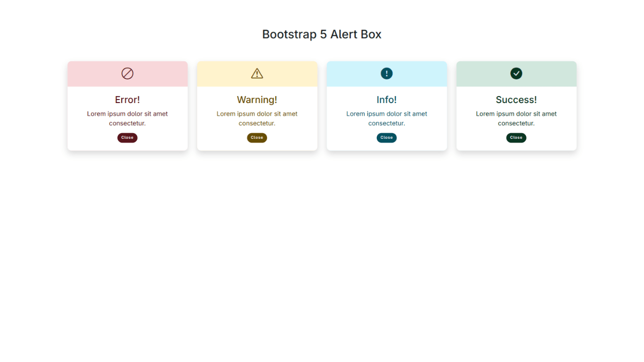The width and height of the screenshot is (644, 362).
Task: Click the Warning! heading text
Action: (x=257, y=100)
